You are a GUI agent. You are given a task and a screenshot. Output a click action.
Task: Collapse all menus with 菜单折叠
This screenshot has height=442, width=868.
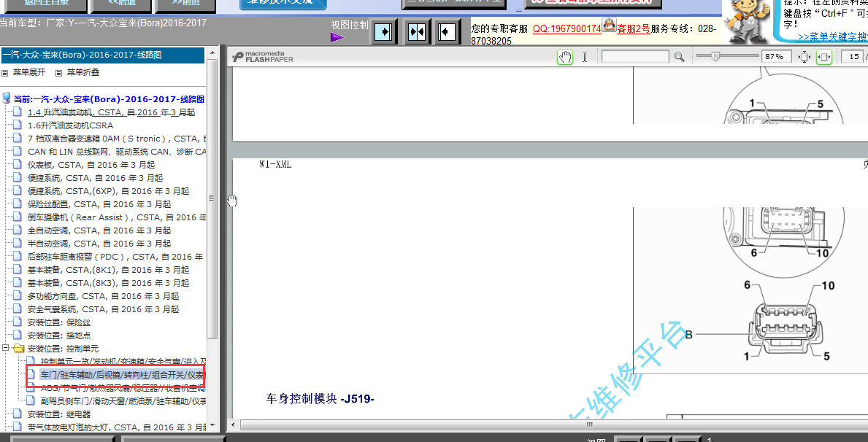click(83, 72)
